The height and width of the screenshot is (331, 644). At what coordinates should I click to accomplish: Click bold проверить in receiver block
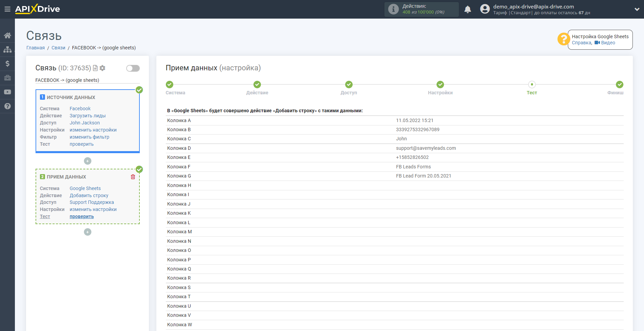[82, 216]
